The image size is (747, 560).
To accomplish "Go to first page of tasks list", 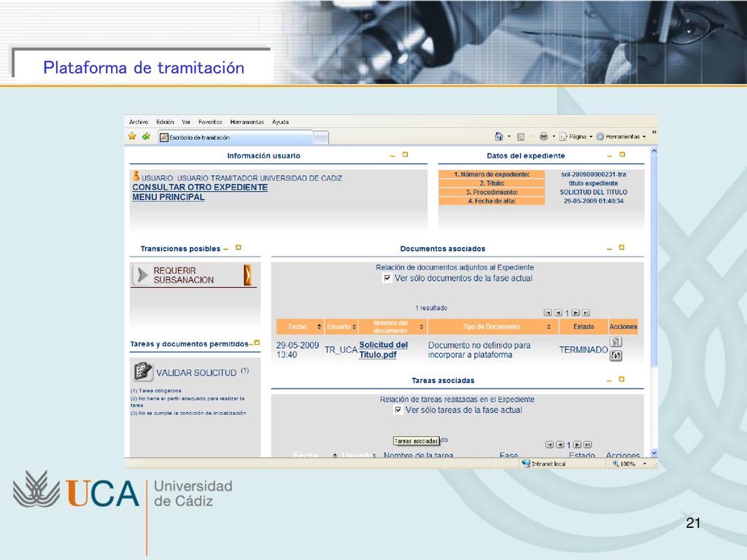I will [549, 445].
